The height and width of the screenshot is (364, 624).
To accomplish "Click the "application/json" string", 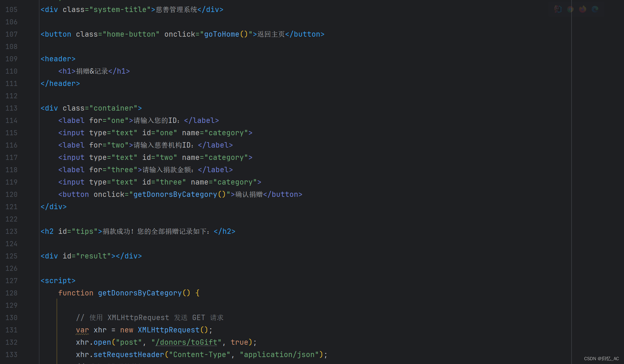I will pyautogui.click(x=279, y=355).
